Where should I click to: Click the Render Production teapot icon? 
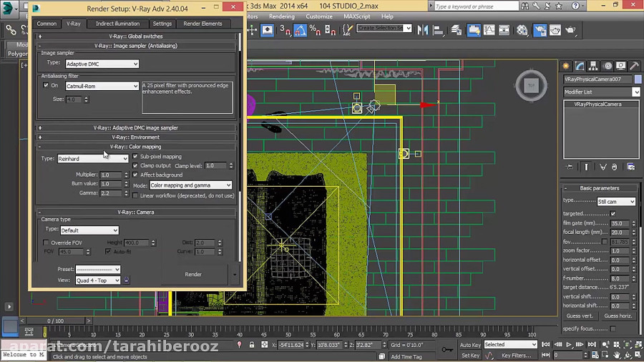pos(570,30)
